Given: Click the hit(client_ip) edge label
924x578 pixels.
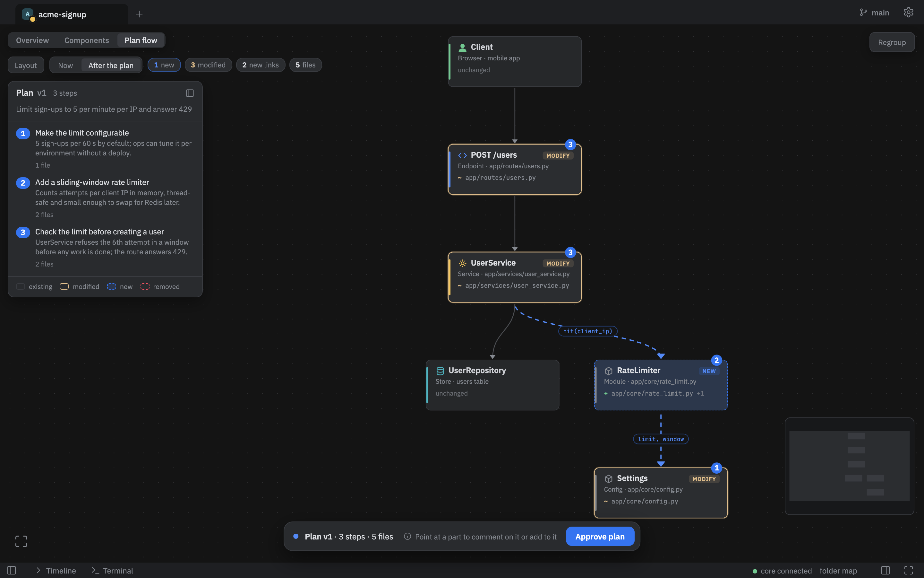Looking at the screenshot, I should (588, 331).
